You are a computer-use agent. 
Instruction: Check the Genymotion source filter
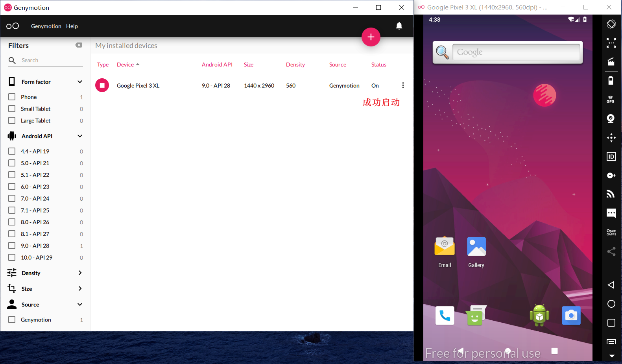pyautogui.click(x=12, y=320)
